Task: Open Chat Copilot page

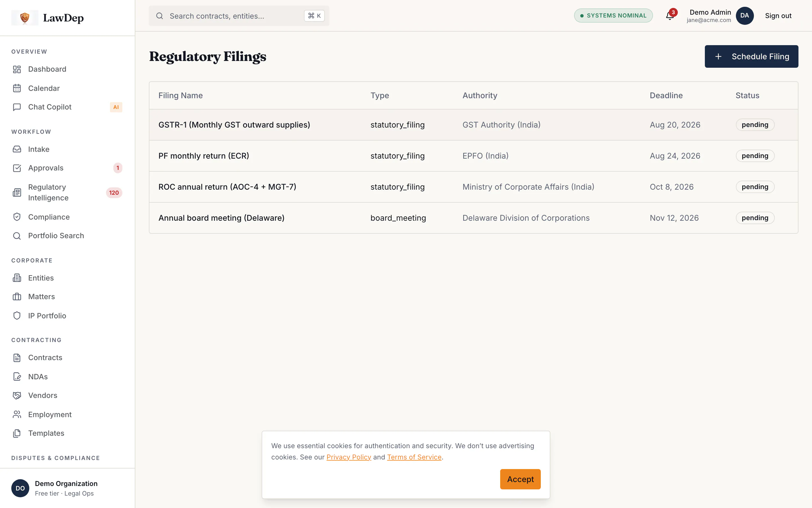Action: (67, 107)
